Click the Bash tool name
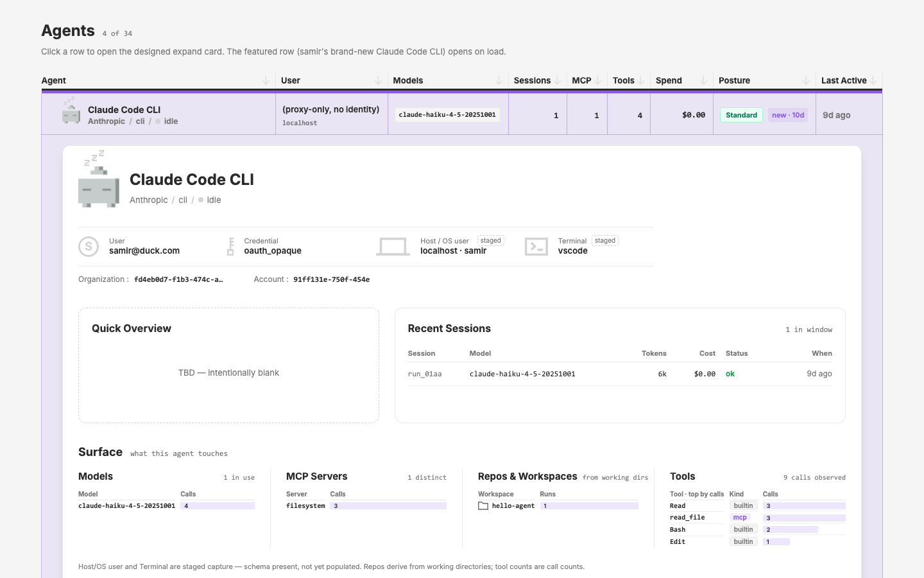924x578 pixels. coord(678,530)
